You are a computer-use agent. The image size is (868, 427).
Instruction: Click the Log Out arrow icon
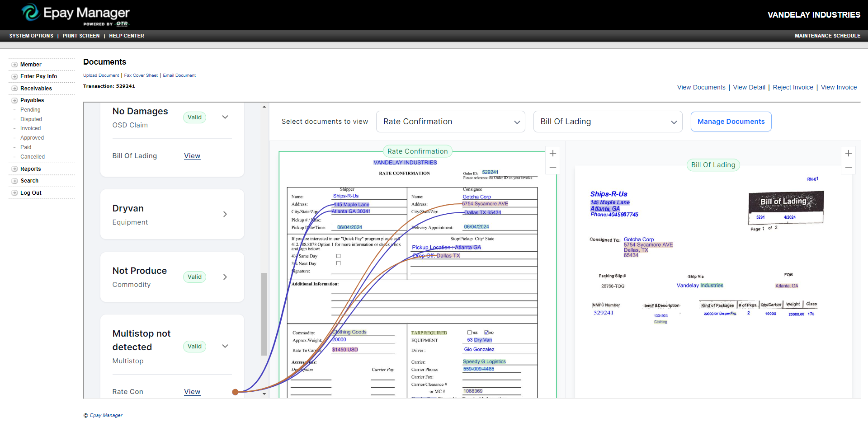(14, 193)
